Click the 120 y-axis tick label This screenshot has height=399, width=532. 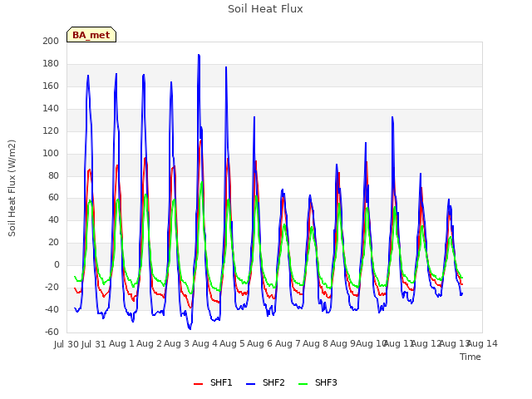tap(51, 131)
